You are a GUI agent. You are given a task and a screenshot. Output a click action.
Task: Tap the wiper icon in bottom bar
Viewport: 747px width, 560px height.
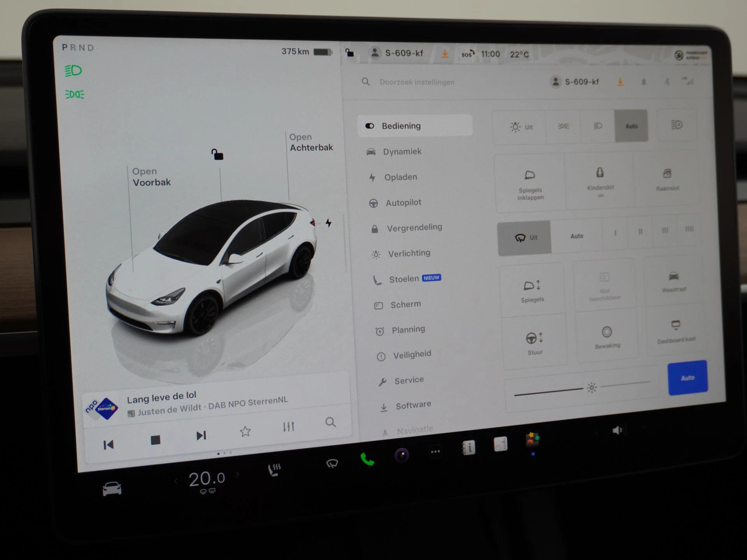point(332,463)
